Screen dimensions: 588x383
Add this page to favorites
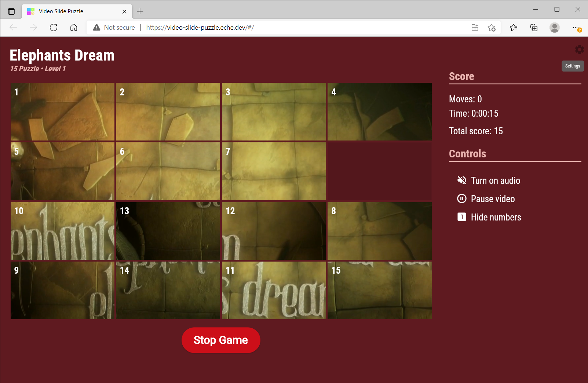click(492, 28)
